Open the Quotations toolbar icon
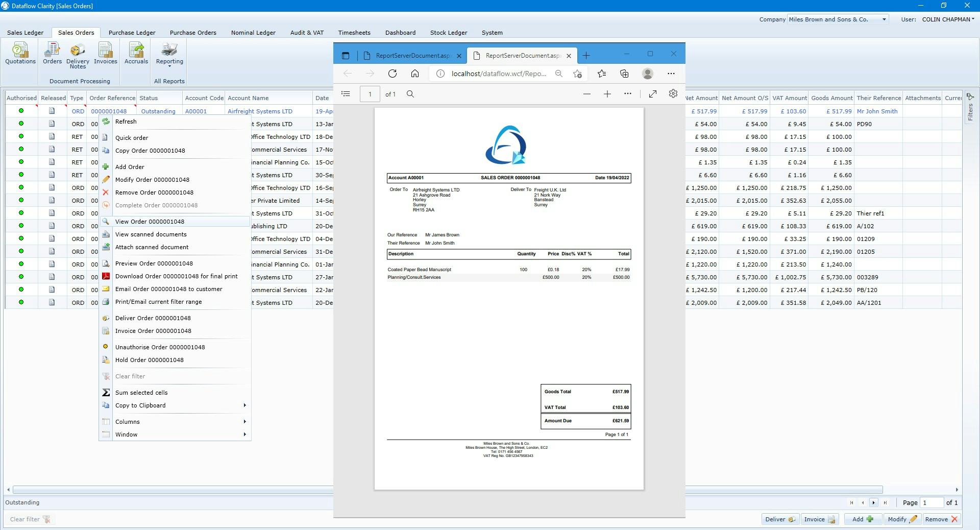The height and width of the screenshot is (530, 980). (x=20, y=54)
